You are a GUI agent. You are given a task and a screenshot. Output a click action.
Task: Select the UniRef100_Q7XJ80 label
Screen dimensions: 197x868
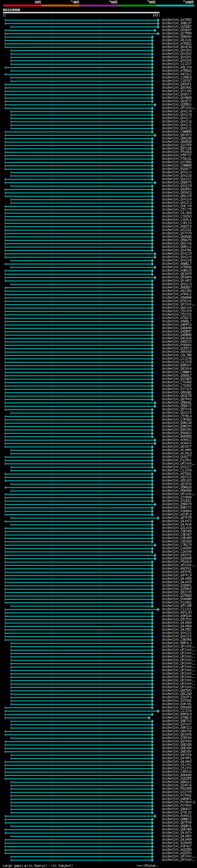pos(177,91)
